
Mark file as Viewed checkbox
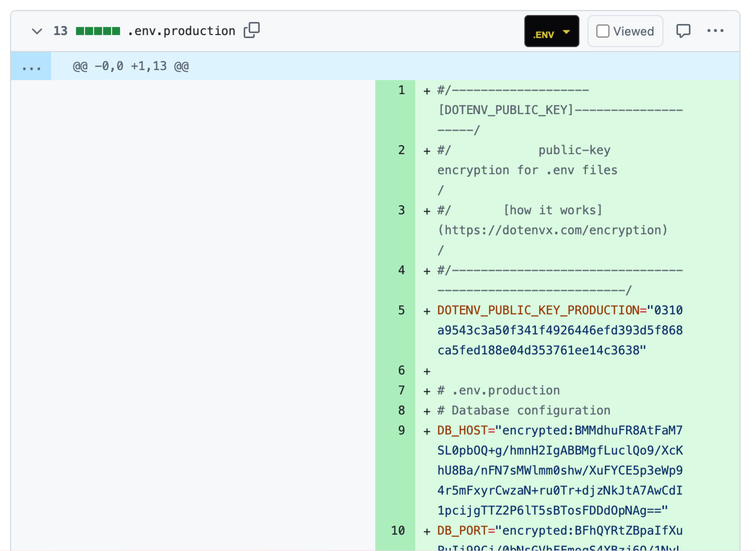603,31
